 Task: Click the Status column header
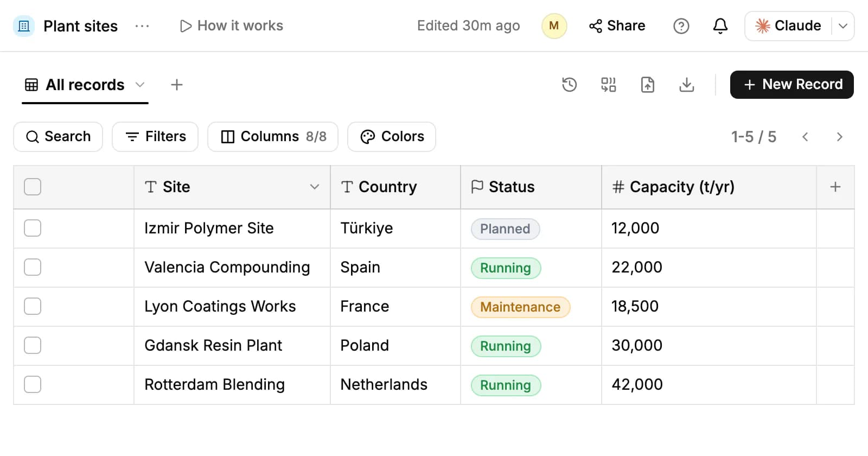[x=531, y=187]
